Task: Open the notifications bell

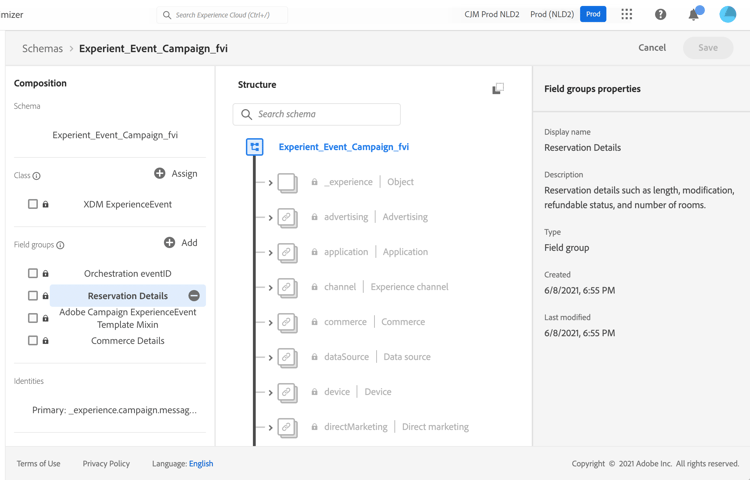Action: pos(693,15)
